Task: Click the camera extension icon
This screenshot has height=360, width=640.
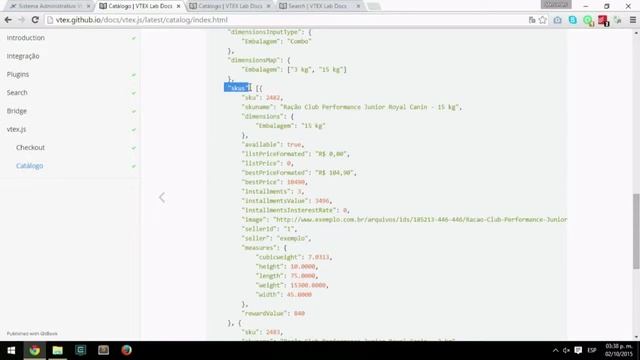Action: tap(558, 20)
